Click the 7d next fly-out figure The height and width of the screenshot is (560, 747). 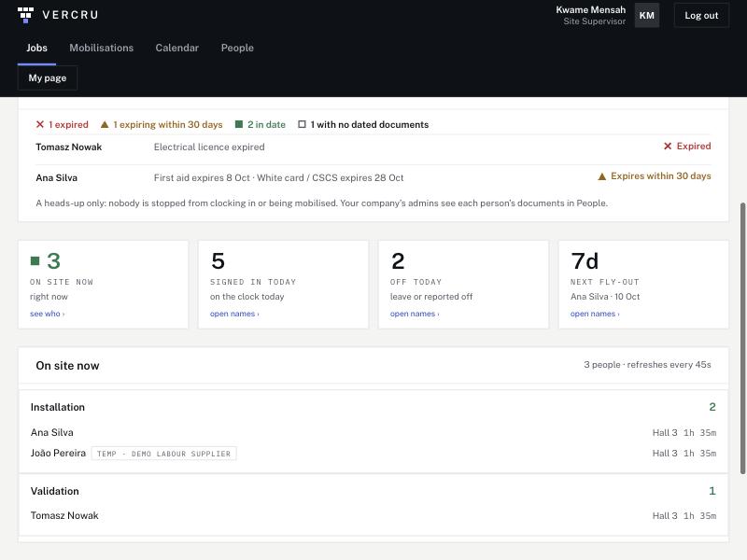[x=585, y=261]
